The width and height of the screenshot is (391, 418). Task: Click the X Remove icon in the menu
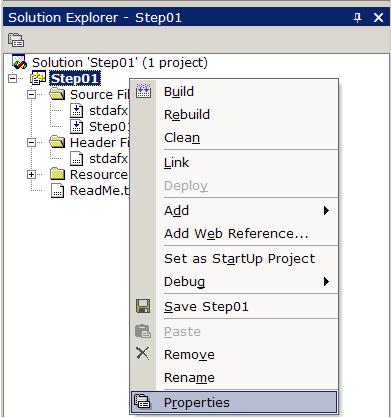143,353
